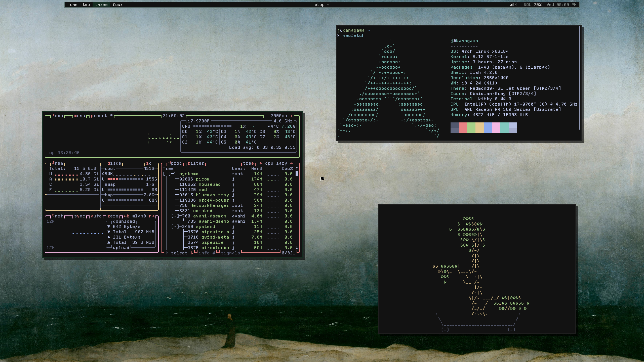Toggle the io option in the mem box
The width and height of the screenshot is (644, 362).
tap(149, 163)
